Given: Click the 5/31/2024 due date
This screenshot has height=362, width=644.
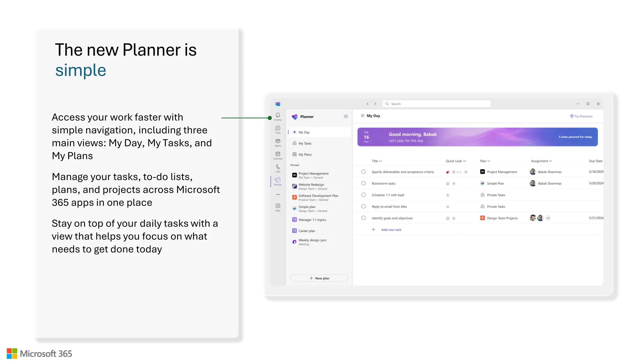Looking at the screenshot, I should click(x=596, y=218).
